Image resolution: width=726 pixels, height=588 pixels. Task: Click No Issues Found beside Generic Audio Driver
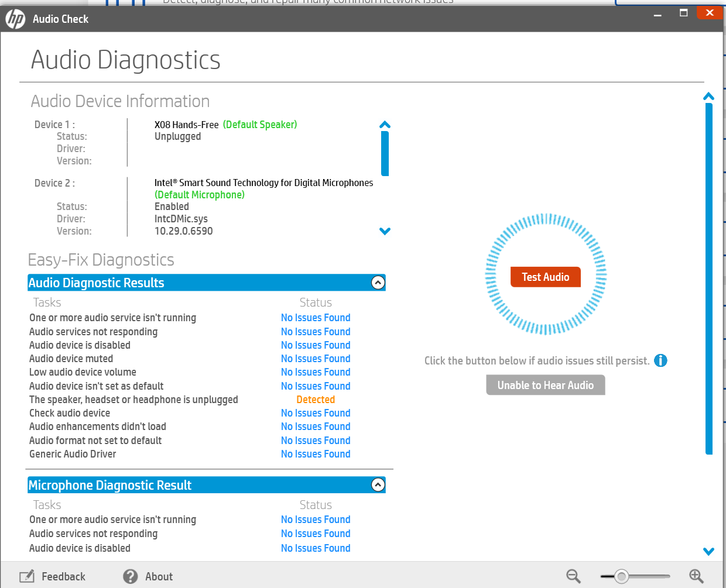pos(316,454)
